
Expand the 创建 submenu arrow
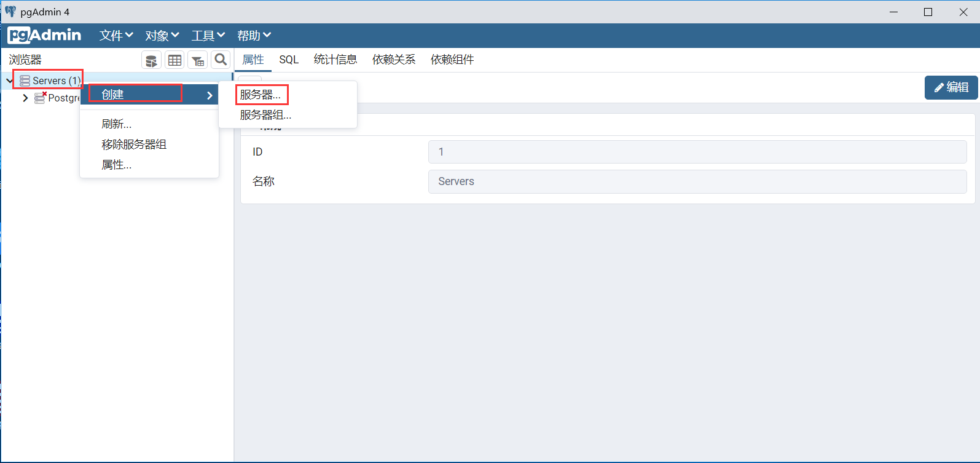coord(210,95)
